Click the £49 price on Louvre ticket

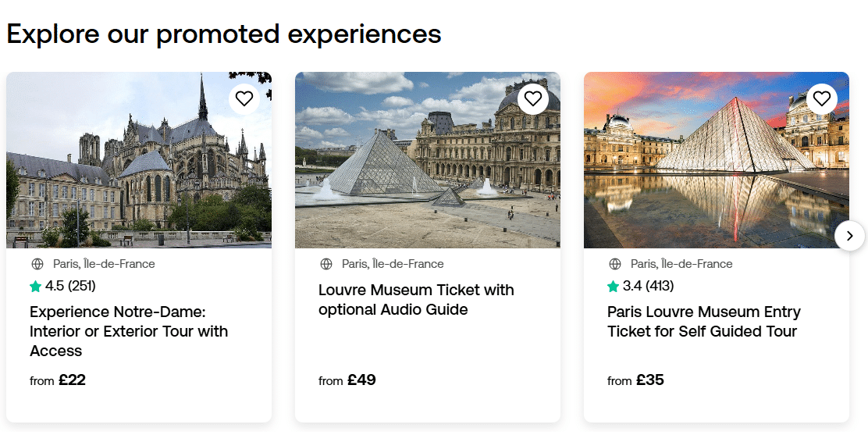pyautogui.click(x=361, y=380)
